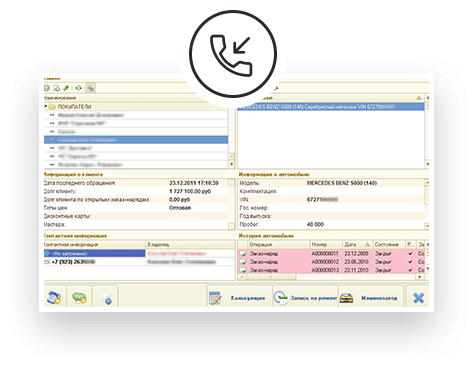Select the +7 (923) phone contact row
The height and width of the screenshot is (368, 474).
pos(139,262)
